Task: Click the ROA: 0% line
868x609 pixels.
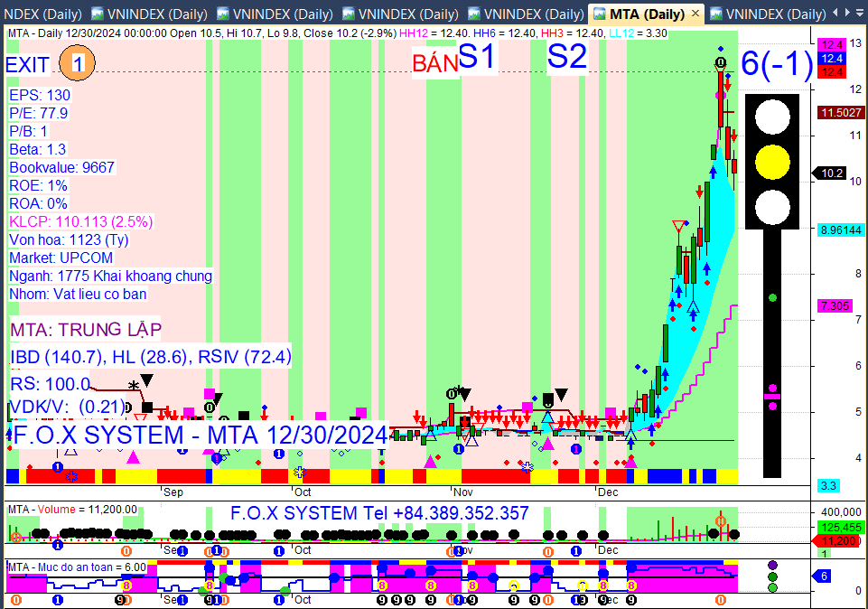Action: tap(38, 203)
